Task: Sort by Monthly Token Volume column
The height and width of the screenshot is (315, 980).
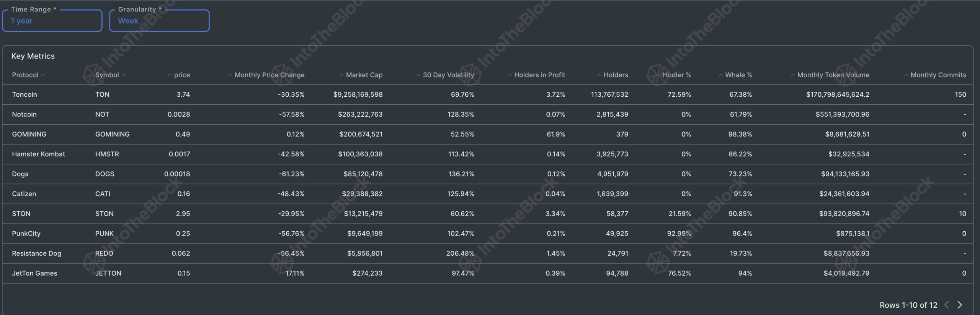Action: click(833, 75)
